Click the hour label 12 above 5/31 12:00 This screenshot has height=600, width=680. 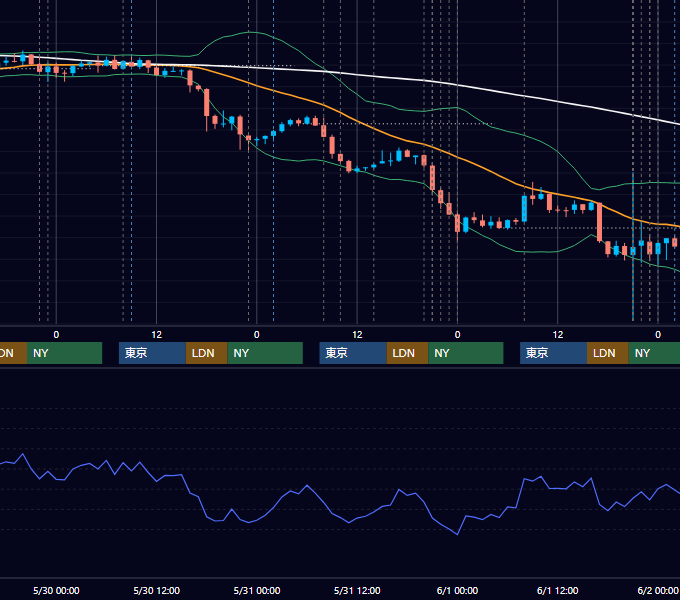[x=357, y=335]
